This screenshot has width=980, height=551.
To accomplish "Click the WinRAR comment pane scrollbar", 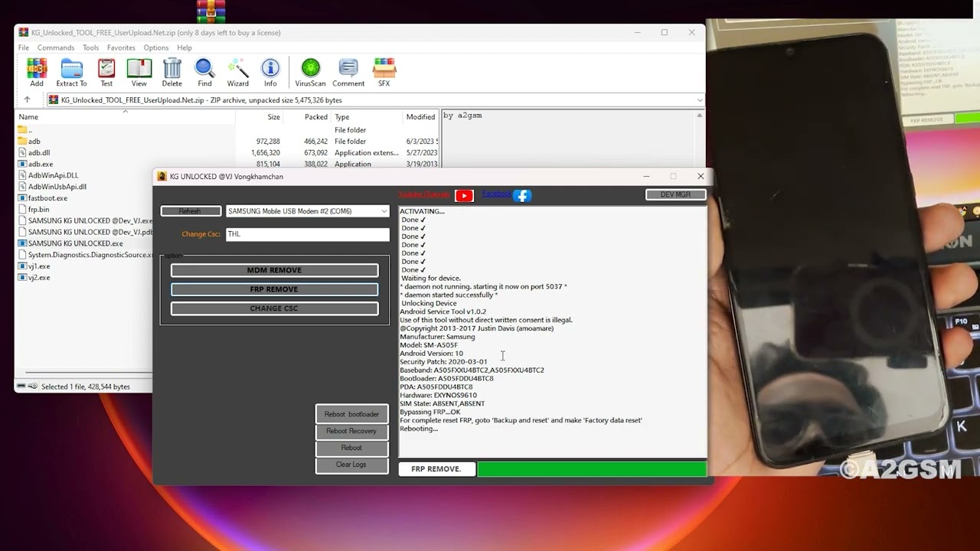I will [x=699, y=138].
